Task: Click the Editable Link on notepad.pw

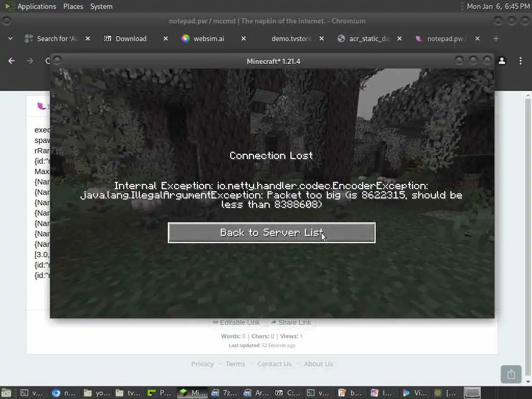Action: pos(236,322)
